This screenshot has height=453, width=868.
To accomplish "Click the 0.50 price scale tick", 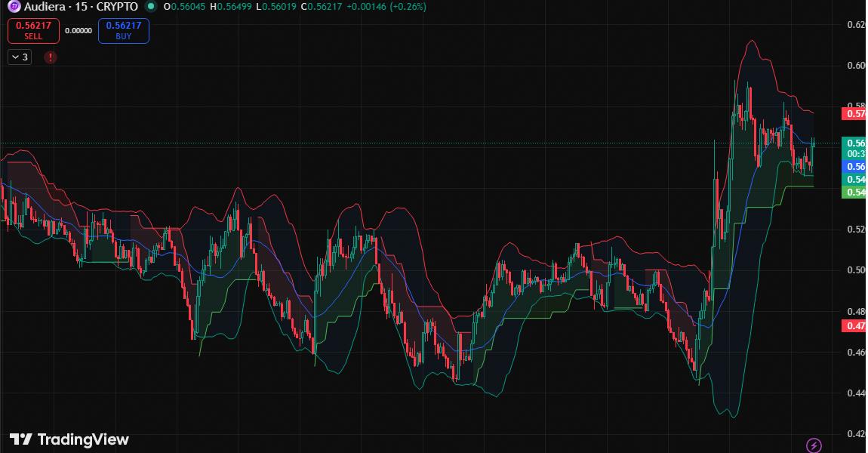I will (x=854, y=270).
